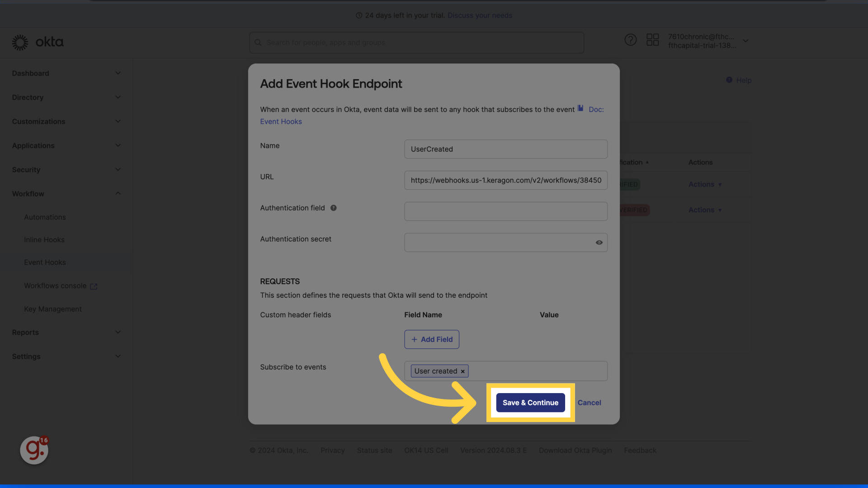The height and width of the screenshot is (488, 868).
Task: Click the external link icon beside Workflows console
Action: 94,286
